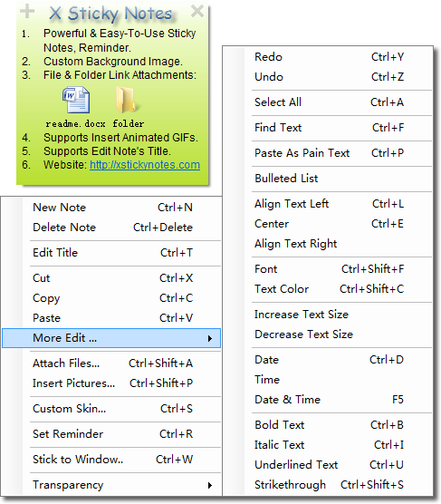
Task: Choose Align Text Left
Action: click(329, 204)
